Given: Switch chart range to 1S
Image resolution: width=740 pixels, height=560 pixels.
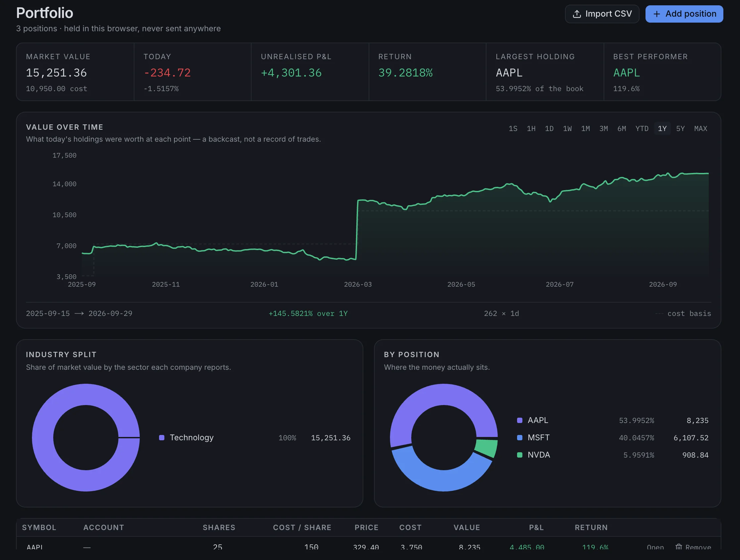Looking at the screenshot, I should pyautogui.click(x=513, y=129).
